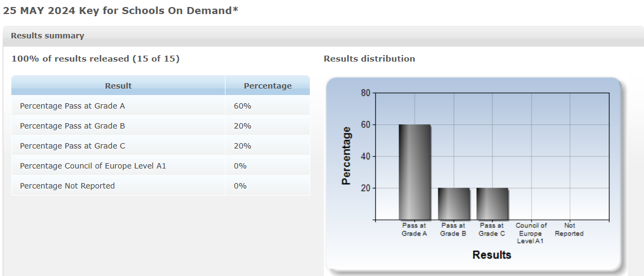Click 0% value for Council of Europe Level A1
The image size is (644, 276).
click(240, 166)
